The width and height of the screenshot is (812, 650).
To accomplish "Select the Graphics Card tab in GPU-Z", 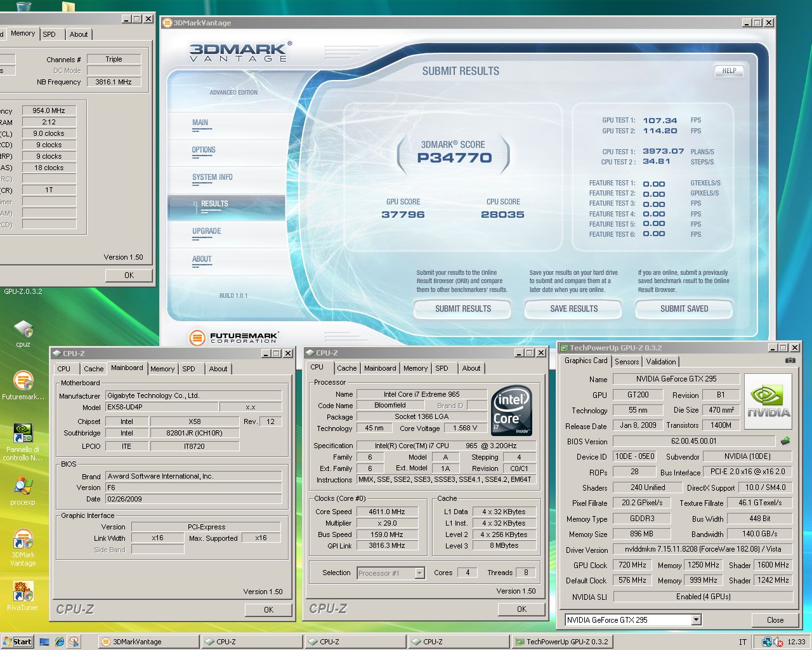I will click(x=586, y=361).
